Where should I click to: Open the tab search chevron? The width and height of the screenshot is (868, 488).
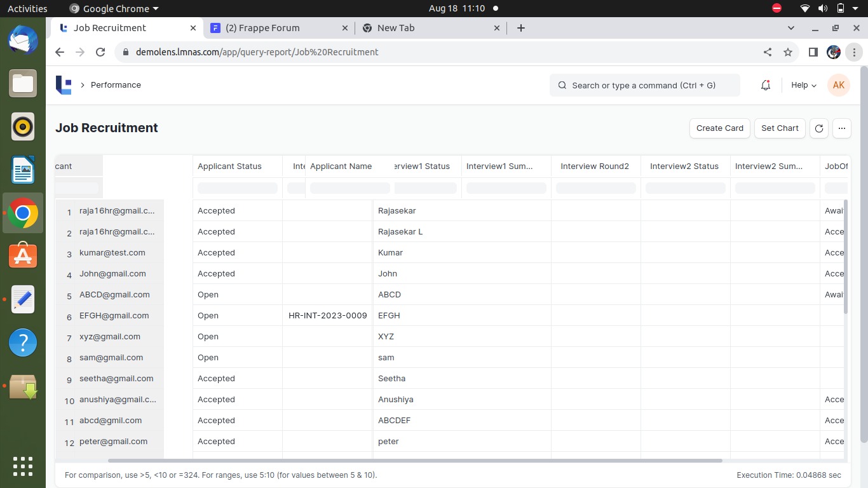click(790, 28)
